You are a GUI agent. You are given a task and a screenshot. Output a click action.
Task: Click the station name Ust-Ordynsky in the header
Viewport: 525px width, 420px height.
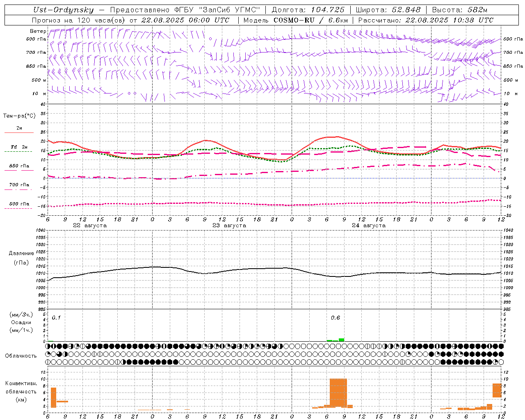click(63, 10)
